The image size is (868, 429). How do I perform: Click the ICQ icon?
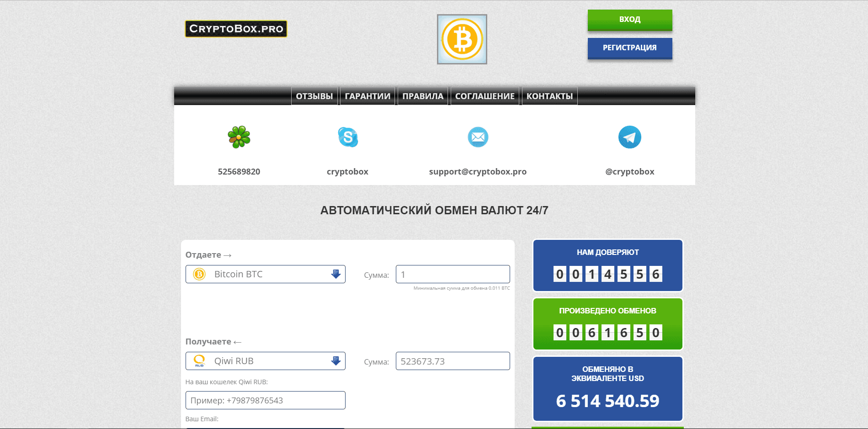[x=239, y=137]
